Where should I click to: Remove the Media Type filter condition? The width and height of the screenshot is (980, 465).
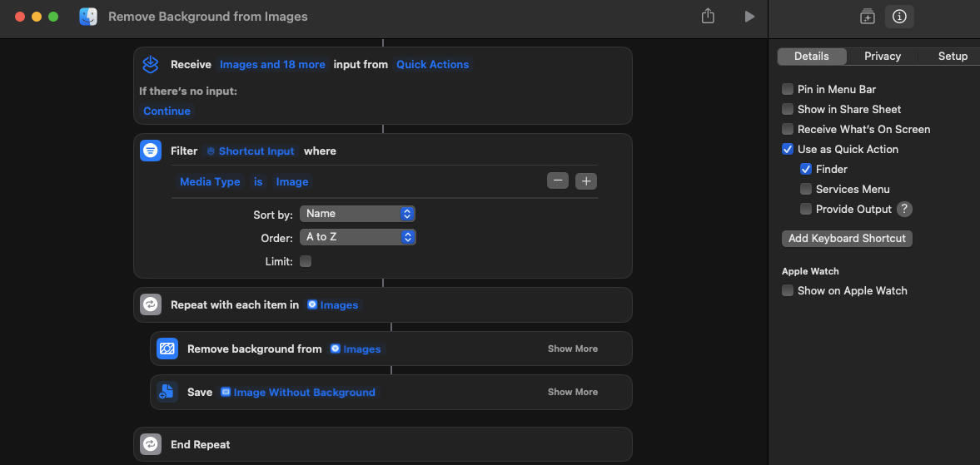point(558,181)
